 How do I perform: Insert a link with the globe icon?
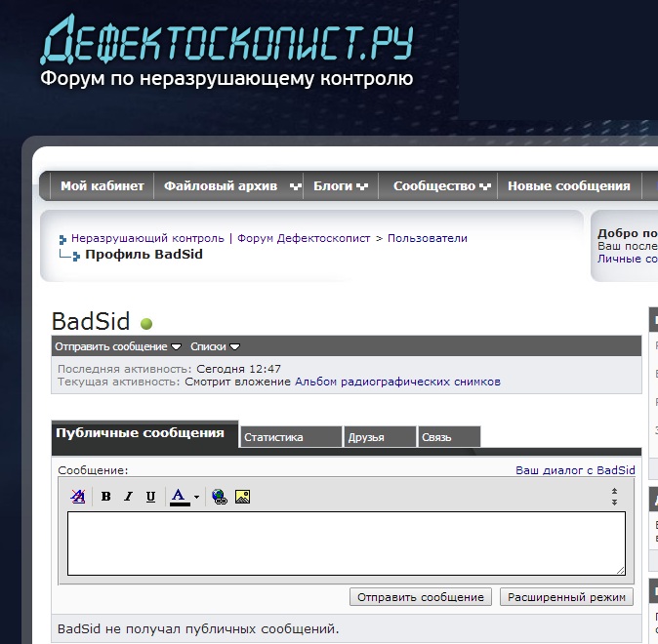click(220, 497)
